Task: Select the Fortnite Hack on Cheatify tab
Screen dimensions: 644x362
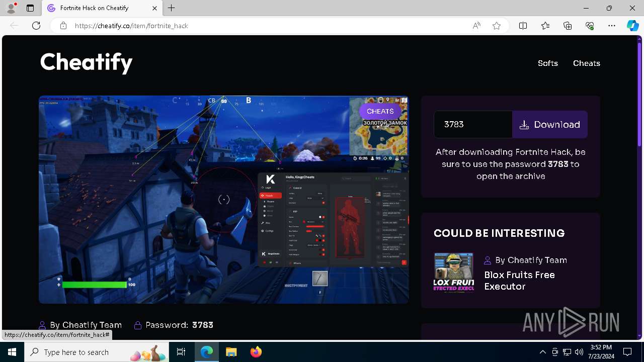Action: tap(102, 8)
